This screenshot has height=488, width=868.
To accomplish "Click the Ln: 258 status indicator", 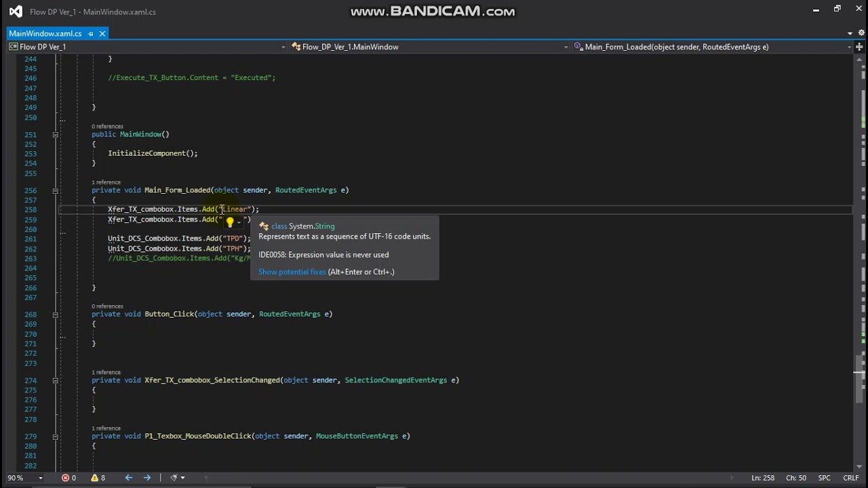I will click(763, 478).
